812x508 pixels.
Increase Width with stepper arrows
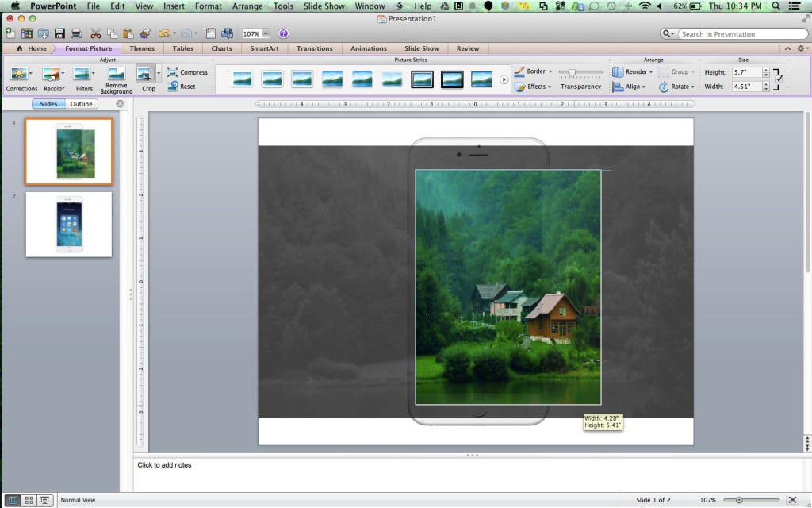coord(766,84)
